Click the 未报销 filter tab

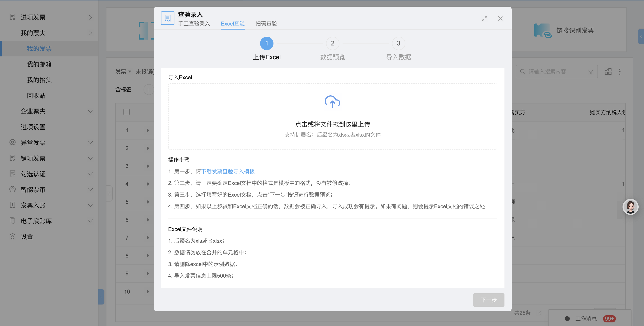tap(145, 72)
